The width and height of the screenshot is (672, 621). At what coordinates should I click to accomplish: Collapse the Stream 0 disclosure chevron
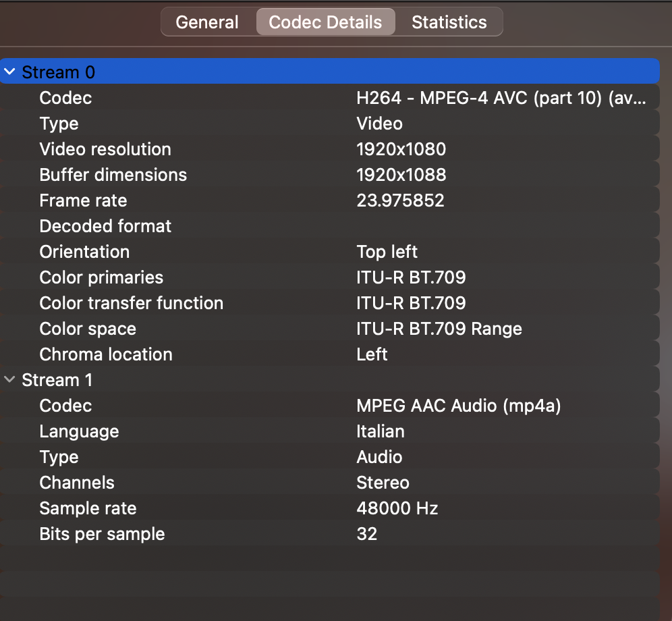pos(9,72)
